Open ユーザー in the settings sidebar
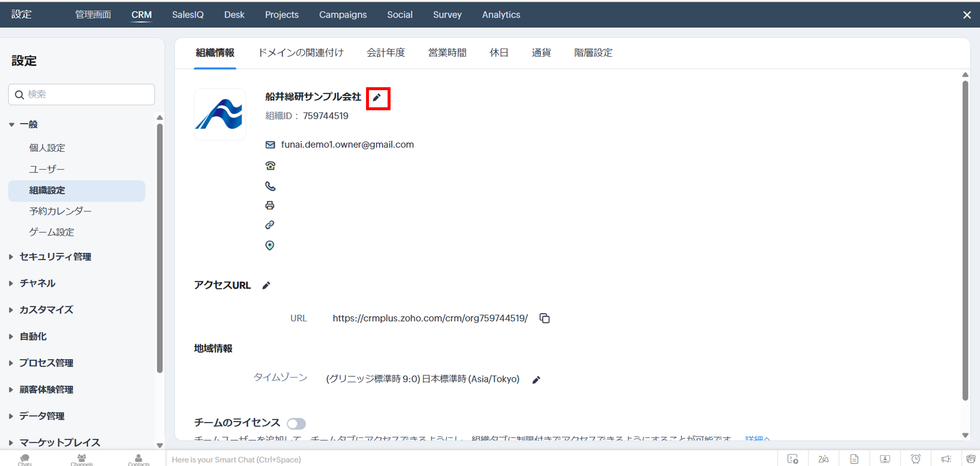Screen dimensions: 980x466 point(47,170)
